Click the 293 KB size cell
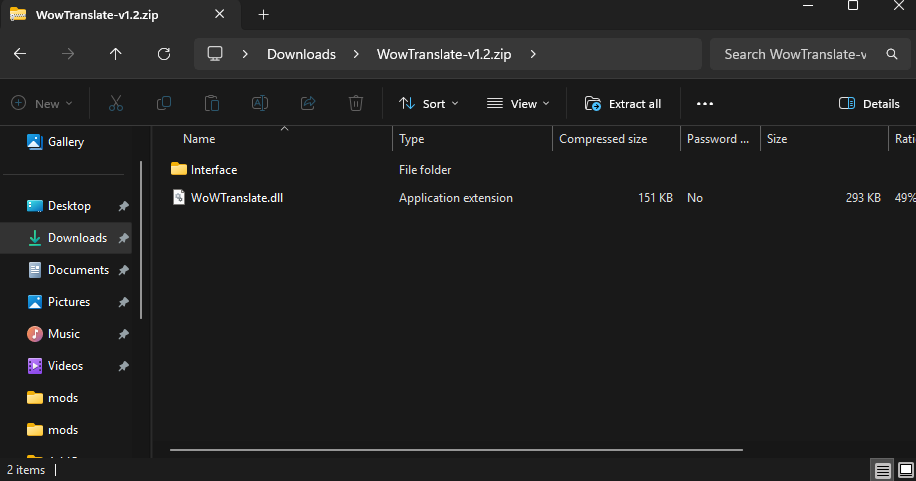The width and height of the screenshot is (916, 481). 863,198
